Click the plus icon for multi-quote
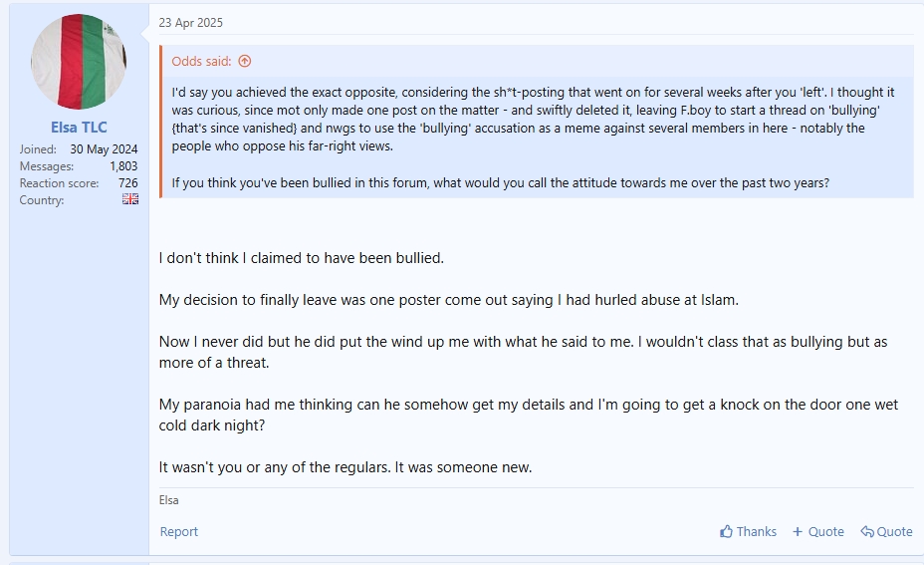Viewport: 924px width, 565px height. coord(798,531)
